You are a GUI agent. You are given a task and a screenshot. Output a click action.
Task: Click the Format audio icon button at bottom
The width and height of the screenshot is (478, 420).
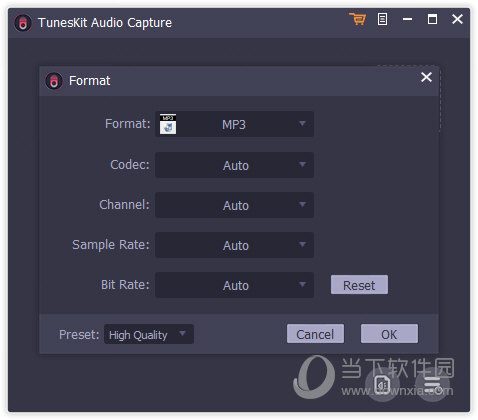382,384
